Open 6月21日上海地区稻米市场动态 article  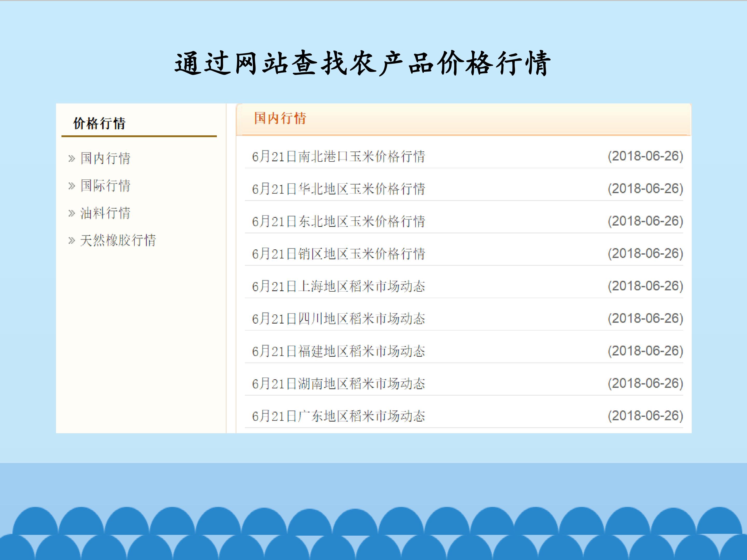tap(338, 286)
